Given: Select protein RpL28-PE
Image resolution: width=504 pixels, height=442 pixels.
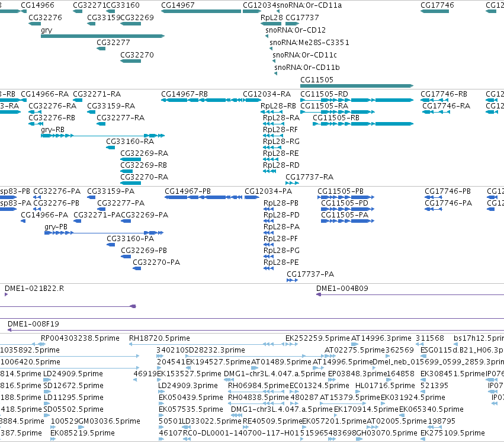Looking at the screenshot, I should 268,268.
